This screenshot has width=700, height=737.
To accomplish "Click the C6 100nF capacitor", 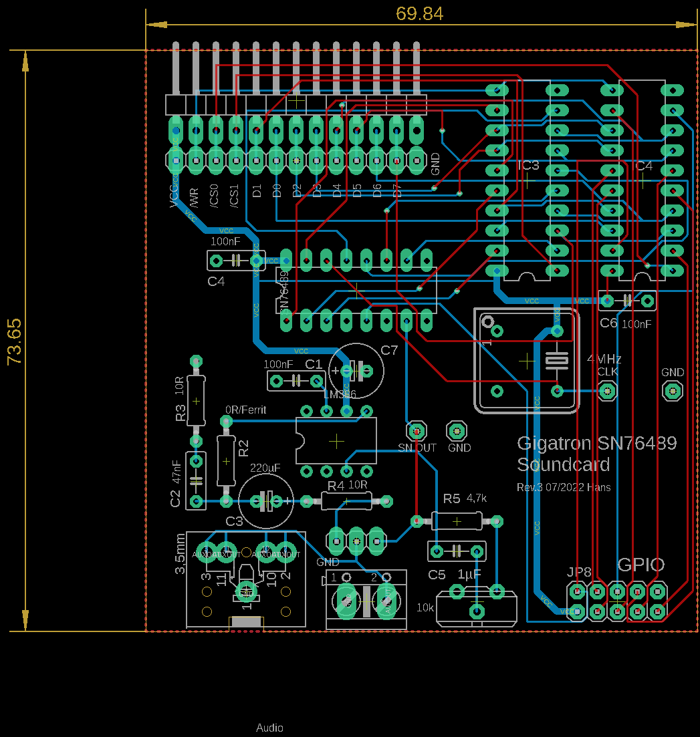I will coord(627,301).
